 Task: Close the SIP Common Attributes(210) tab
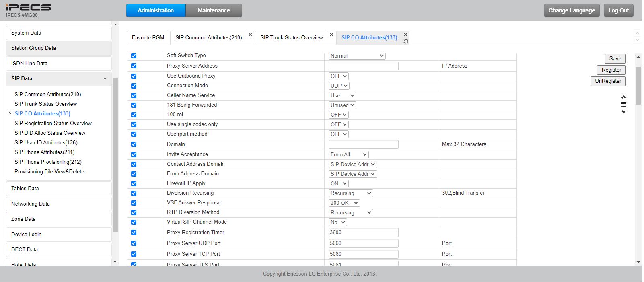coord(250,35)
